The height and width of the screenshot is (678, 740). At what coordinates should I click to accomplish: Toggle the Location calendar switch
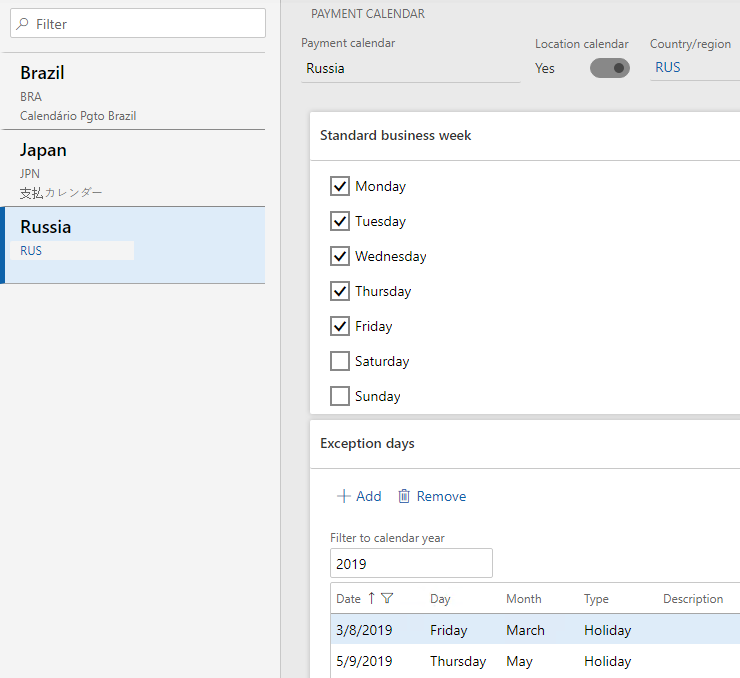tap(609, 68)
